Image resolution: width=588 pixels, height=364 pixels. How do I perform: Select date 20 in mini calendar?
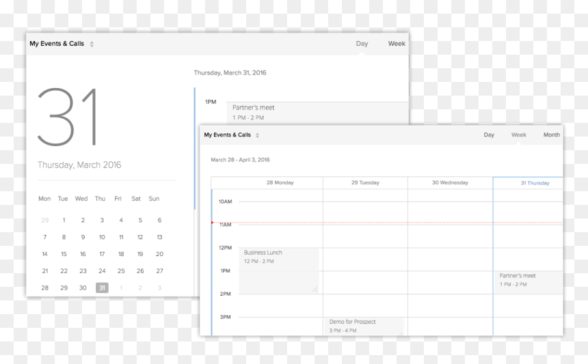tap(159, 254)
